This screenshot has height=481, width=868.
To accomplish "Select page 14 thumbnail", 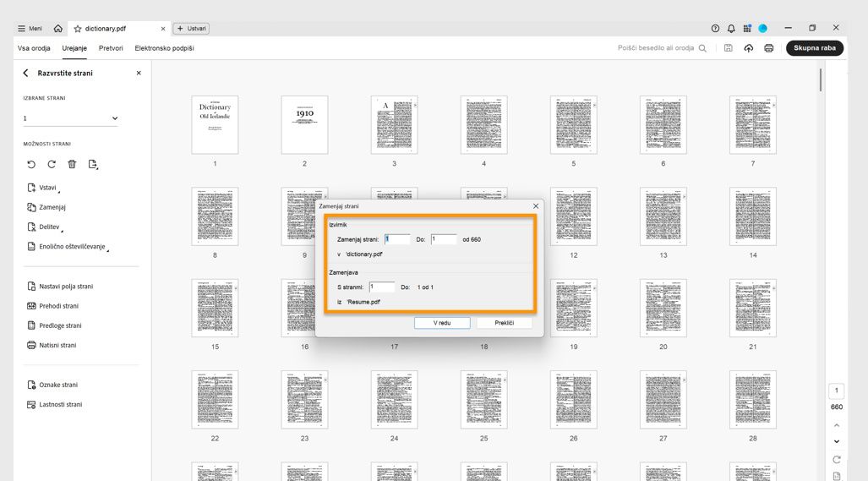I will click(753, 216).
